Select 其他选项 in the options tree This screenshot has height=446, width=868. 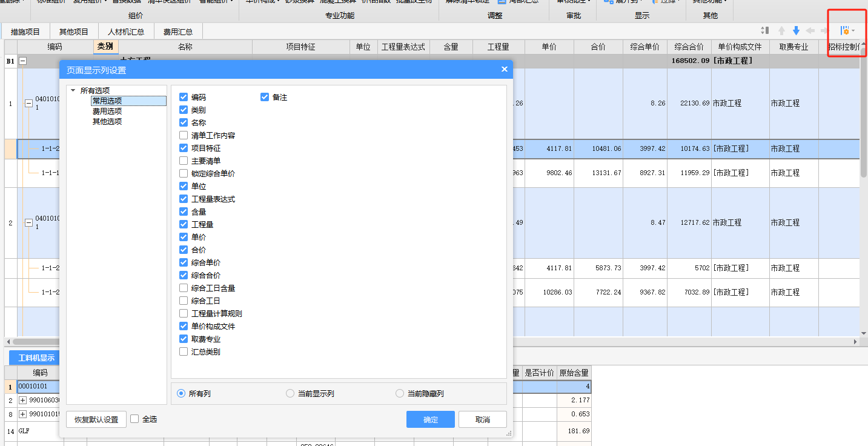(107, 121)
